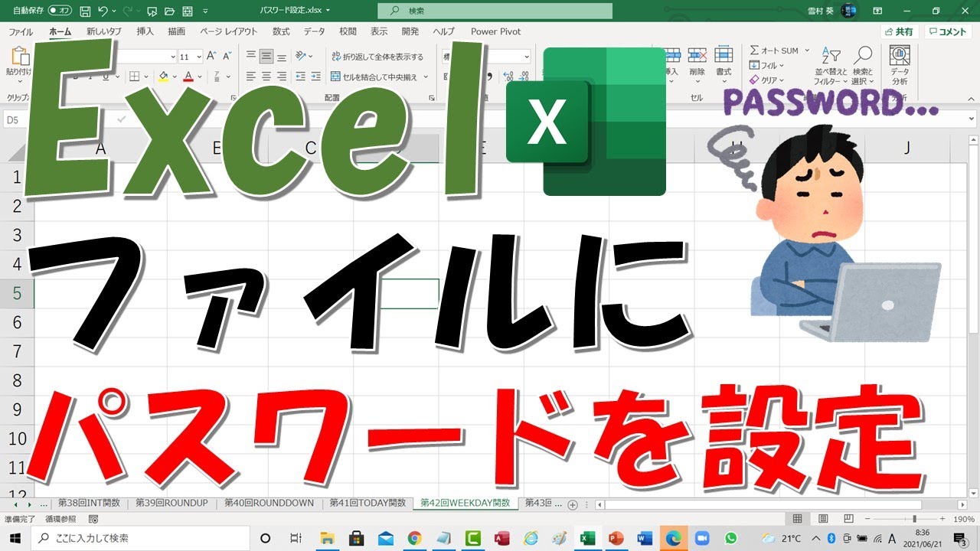Open Sort and Filter (並べ替えとフィルター)
Screen dimensions: 980x551
pyautogui.click(x=831, y=67)
